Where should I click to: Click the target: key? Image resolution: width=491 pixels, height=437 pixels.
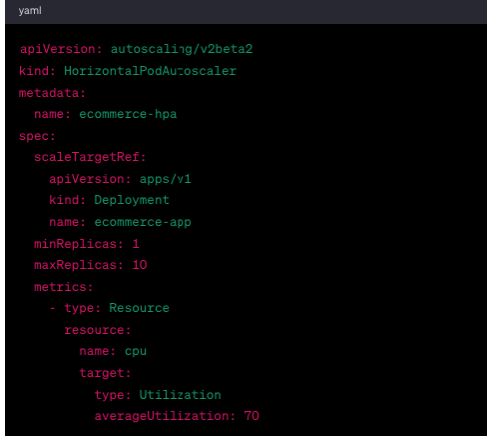coord(105,373)
